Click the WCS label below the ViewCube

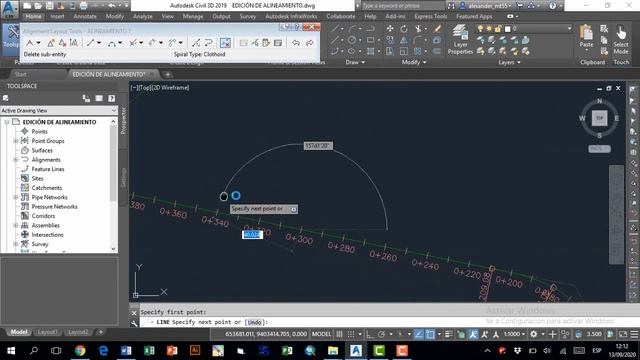(599, 149)
